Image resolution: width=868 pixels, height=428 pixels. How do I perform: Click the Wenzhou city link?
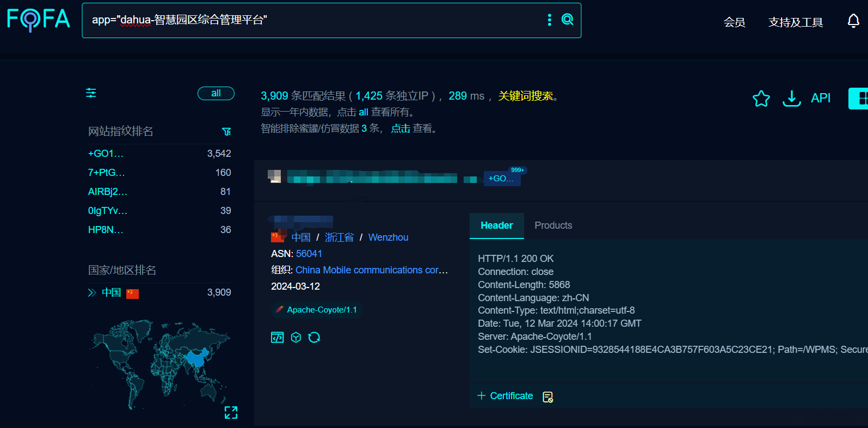pyautogui.click(x=388, y=237)
